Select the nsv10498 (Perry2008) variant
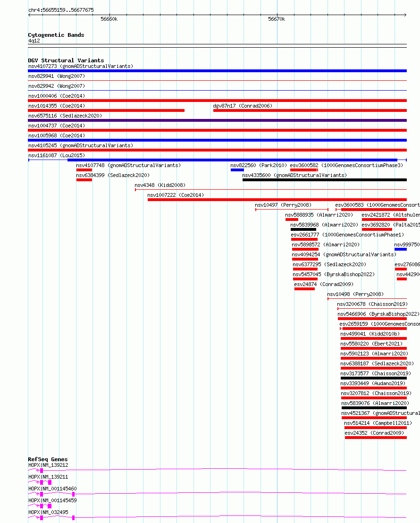Screen dimensions: 420x523 point(356,295)
